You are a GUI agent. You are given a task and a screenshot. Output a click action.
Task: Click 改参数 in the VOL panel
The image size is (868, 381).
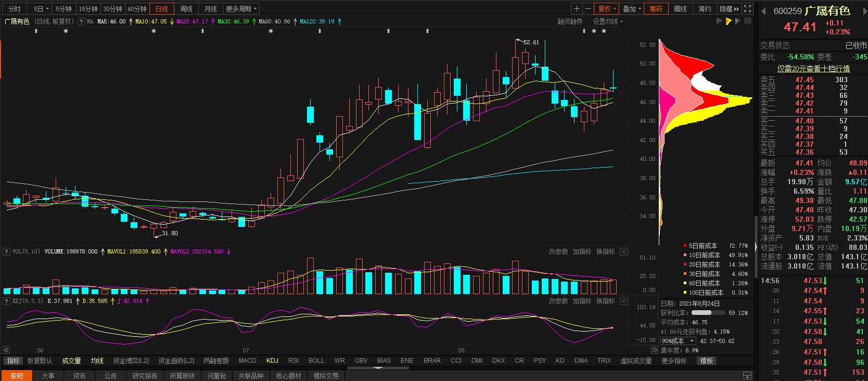558,252
